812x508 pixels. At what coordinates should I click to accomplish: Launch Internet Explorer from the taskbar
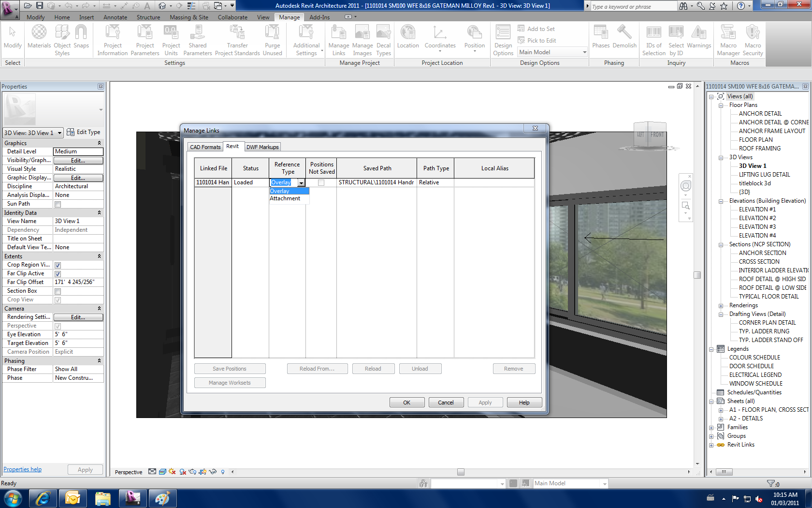pyautogui.click(x=43, y=498)
